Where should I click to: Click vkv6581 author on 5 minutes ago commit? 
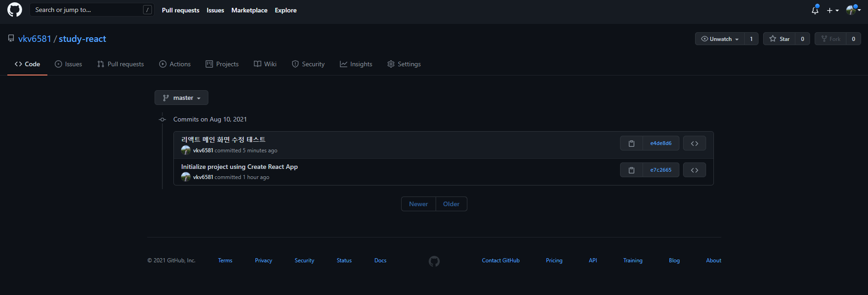pyautogui.click(x=203, y=150)
